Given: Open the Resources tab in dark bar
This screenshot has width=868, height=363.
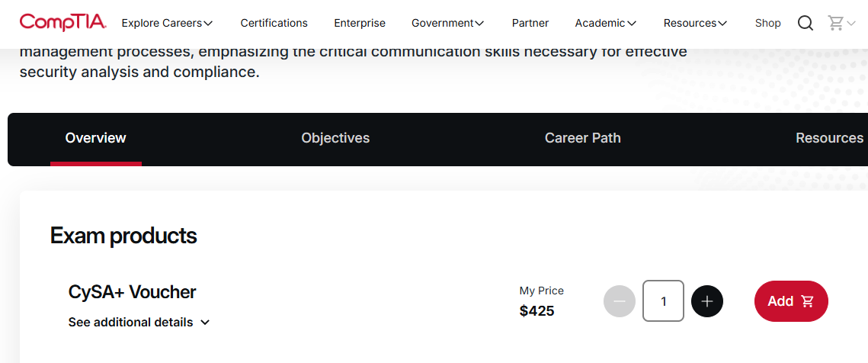Looking at the screenshot, I should pos(829,138).
